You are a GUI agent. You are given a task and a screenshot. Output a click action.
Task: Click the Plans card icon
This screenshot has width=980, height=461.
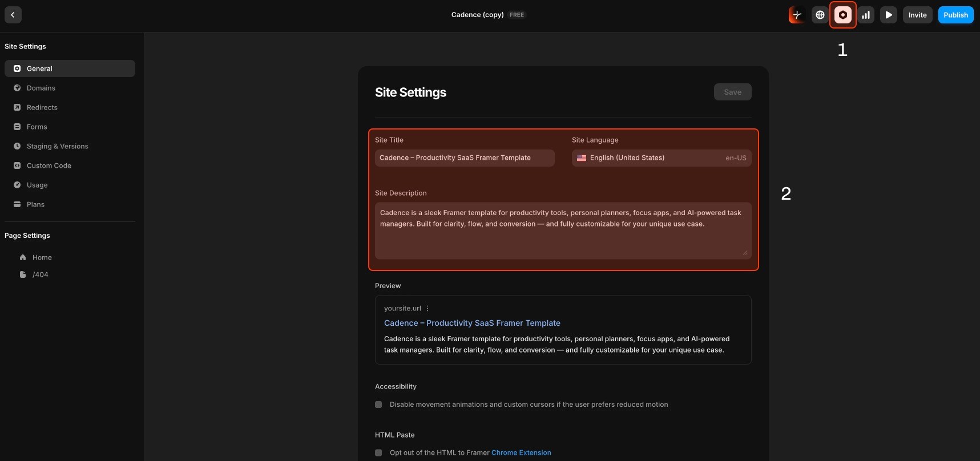tap(17, 204)
